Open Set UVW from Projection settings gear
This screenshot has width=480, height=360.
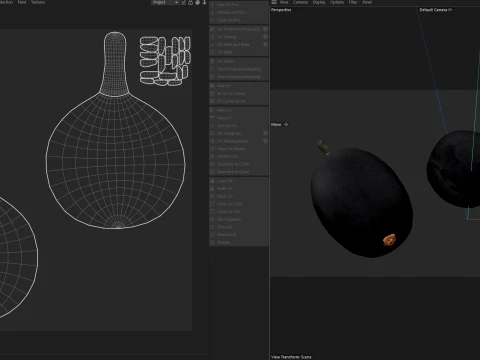click(265, 29)
